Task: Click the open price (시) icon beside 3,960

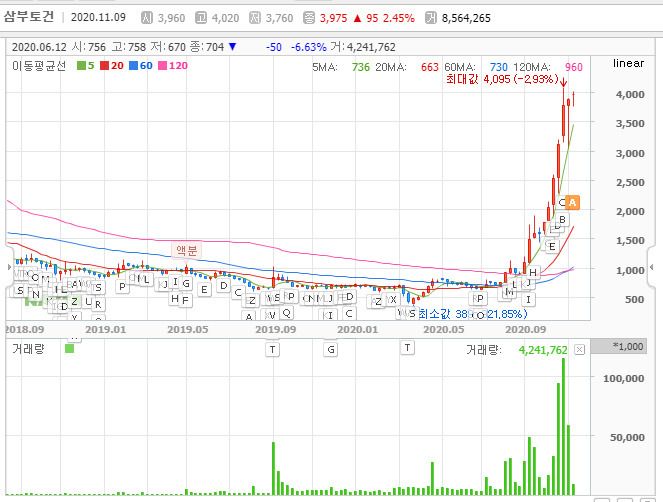Action: point(146,18)
